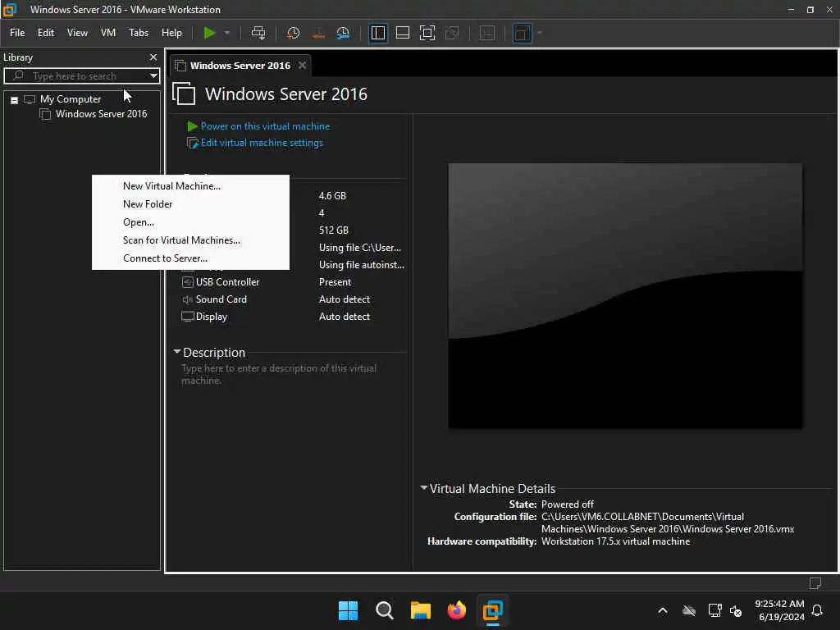Click Power on this virtual machine link

265,126
